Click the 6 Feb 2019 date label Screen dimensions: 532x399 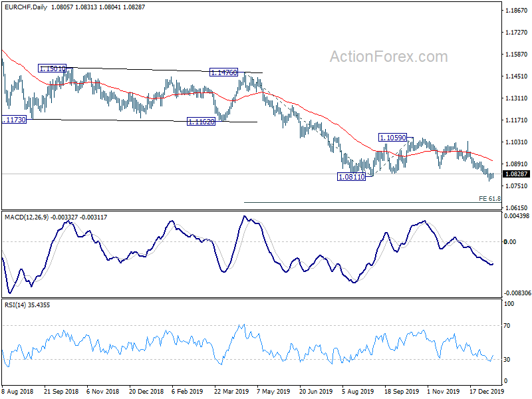(188, 391)
